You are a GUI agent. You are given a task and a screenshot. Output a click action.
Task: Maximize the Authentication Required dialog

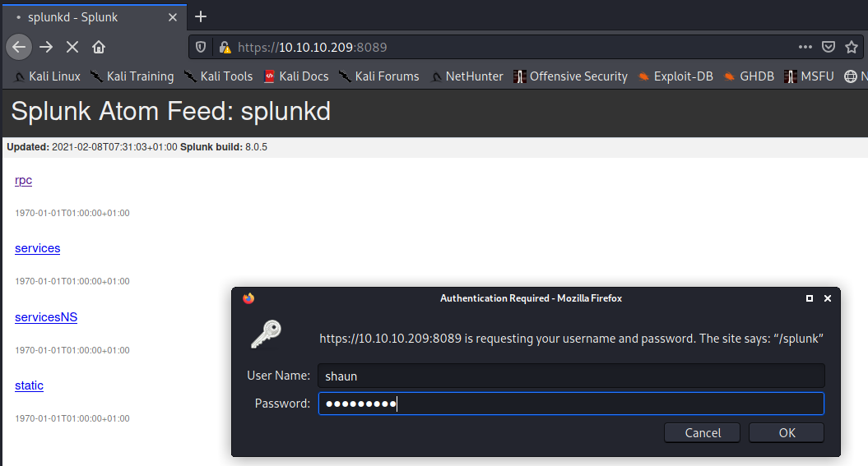(810, 298)
